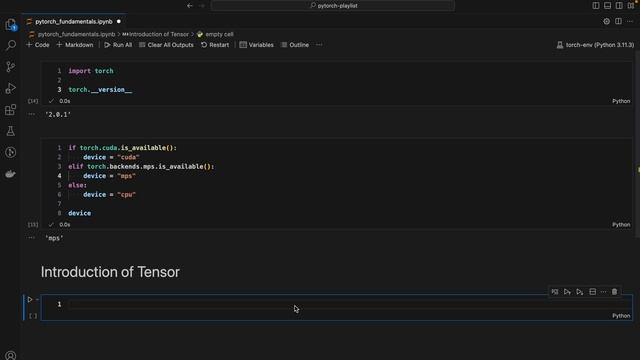Open editor more actions ellipsis at top right
This screenshot has width=640, height=360.
tap(630, 21)
